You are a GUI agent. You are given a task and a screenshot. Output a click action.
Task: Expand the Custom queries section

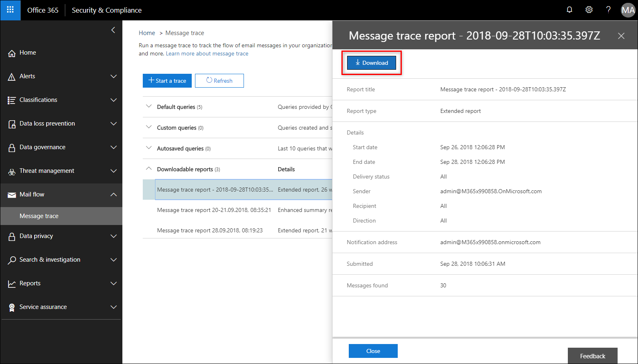click(148, 127)
